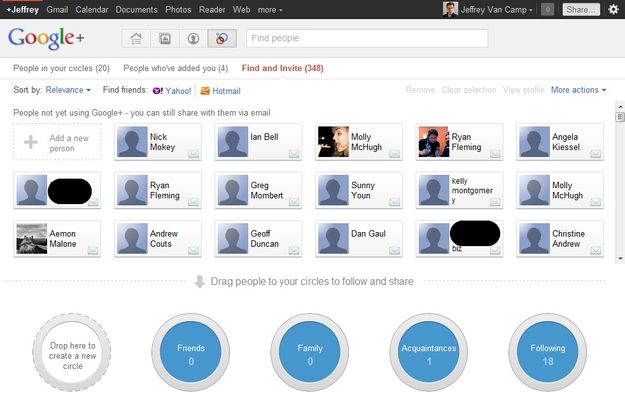Viewport: 625px width, 405px height.
Task: Click the Google+ logo
Action: [x=46, y=38]
